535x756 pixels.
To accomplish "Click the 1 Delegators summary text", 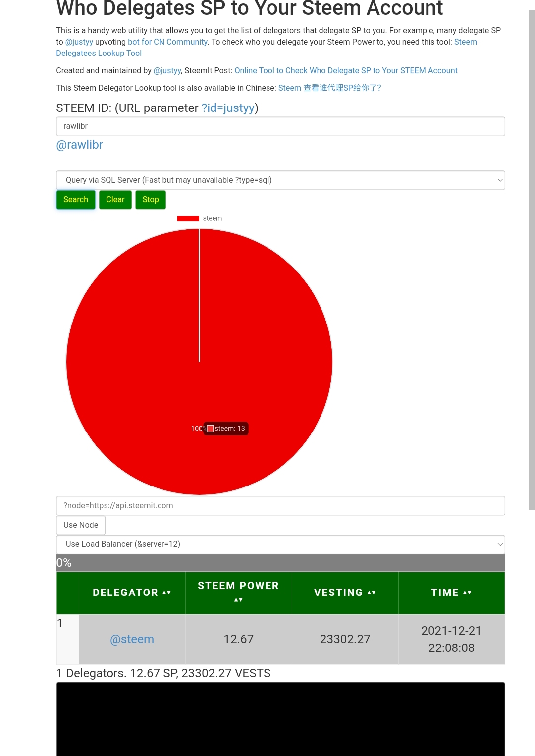I will click(x=163, y=673).
